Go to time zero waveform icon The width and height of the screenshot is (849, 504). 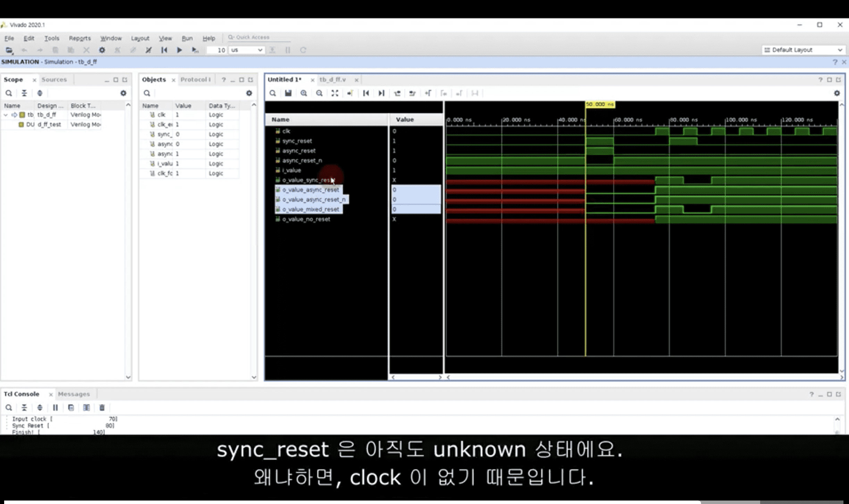tap(366, 93)
